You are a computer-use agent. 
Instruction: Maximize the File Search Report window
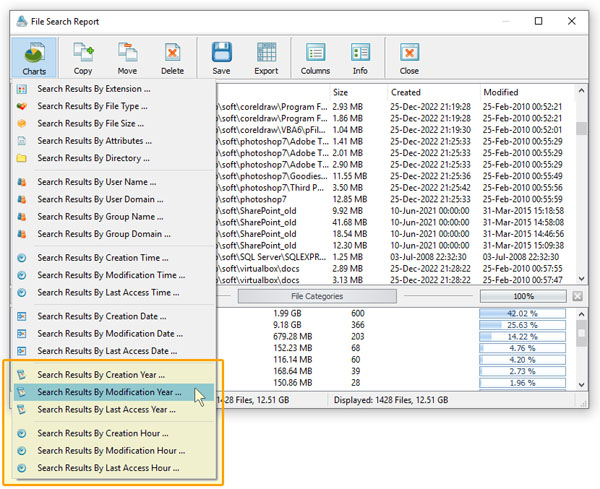538,21
